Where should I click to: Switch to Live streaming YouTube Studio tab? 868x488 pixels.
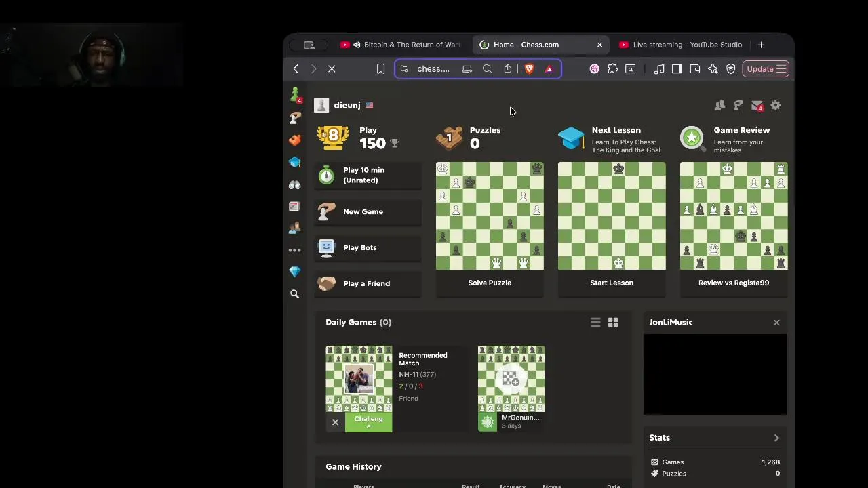pos(681,45)
